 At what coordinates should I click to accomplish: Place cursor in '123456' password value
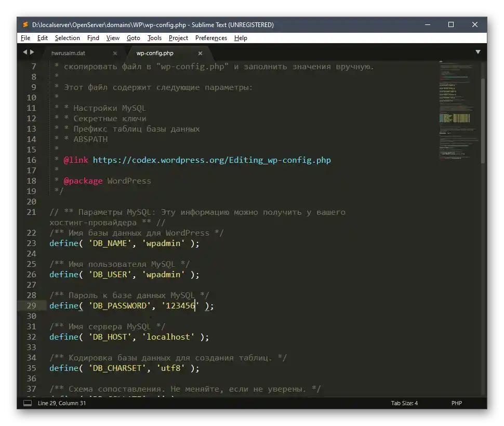[180, 306]
